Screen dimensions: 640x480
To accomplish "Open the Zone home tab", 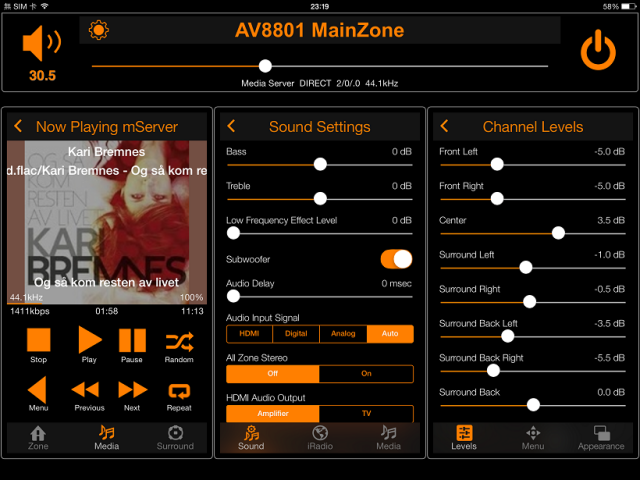I will coord(38,438).
